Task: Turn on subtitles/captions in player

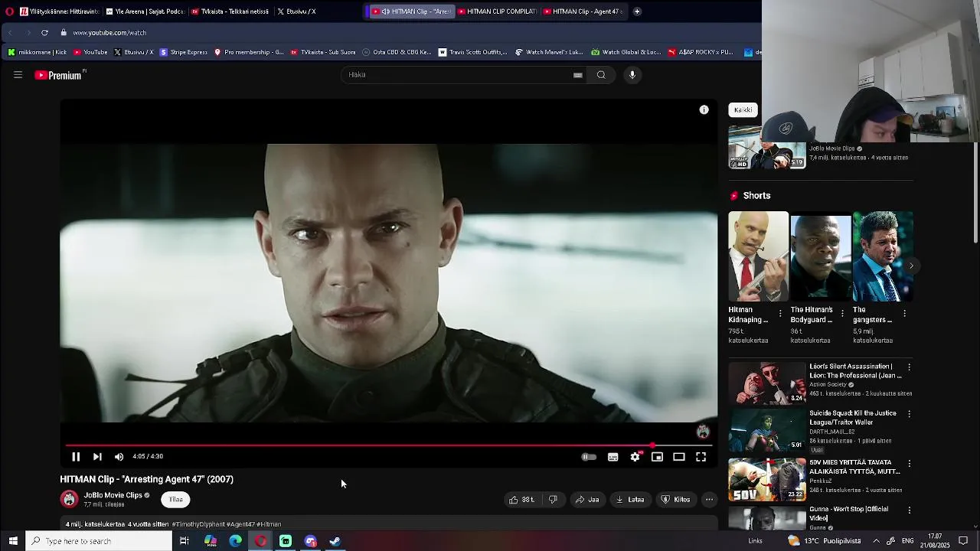Action: coord(613,457)
